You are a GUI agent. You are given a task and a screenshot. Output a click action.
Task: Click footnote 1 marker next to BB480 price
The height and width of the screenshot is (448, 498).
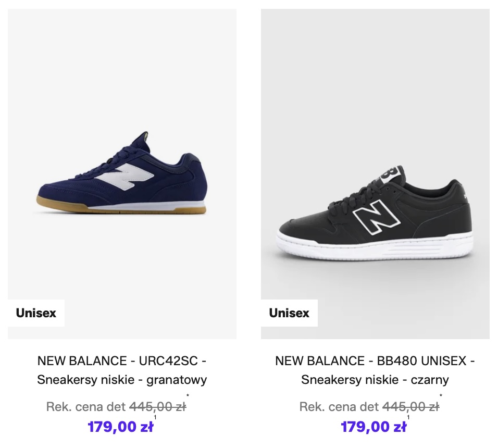click(x=408, y=417)
